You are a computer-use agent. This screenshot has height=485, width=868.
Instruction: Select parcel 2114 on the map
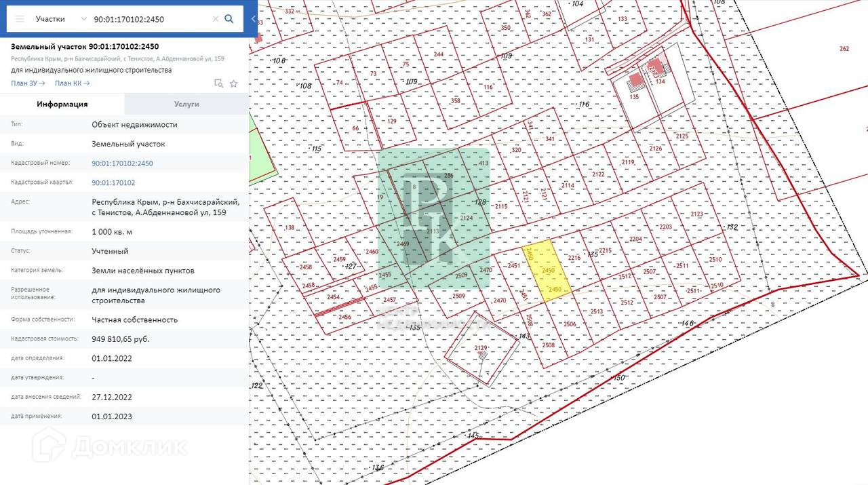click(x=566, y=185)
